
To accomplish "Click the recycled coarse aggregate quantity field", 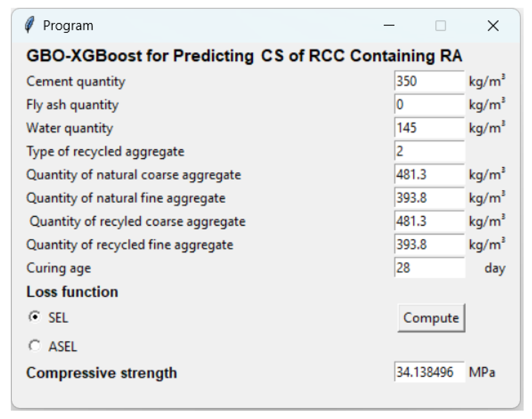I will tap(429, 221).
